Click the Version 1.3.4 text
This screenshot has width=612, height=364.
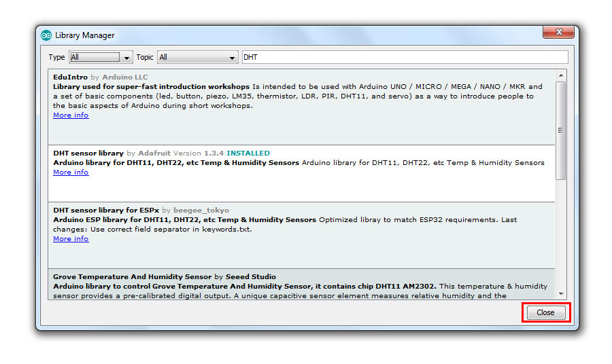tap(199, 153)
